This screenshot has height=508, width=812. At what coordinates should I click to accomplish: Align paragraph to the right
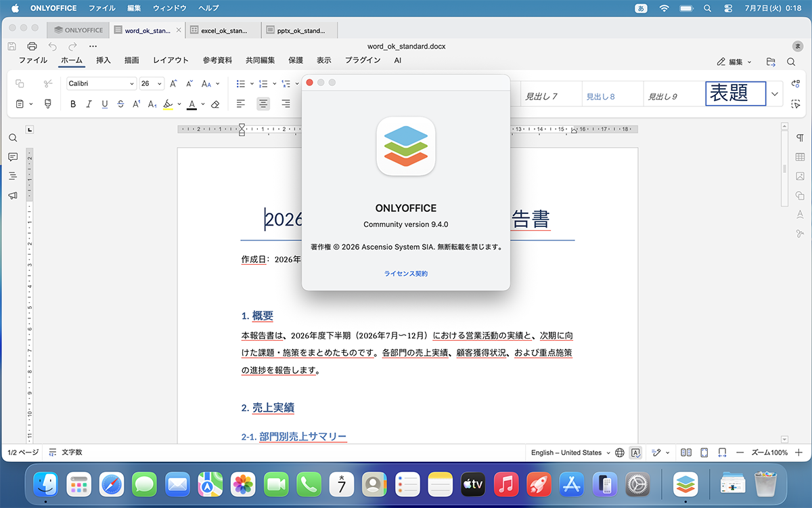click(x=286, y=104)
